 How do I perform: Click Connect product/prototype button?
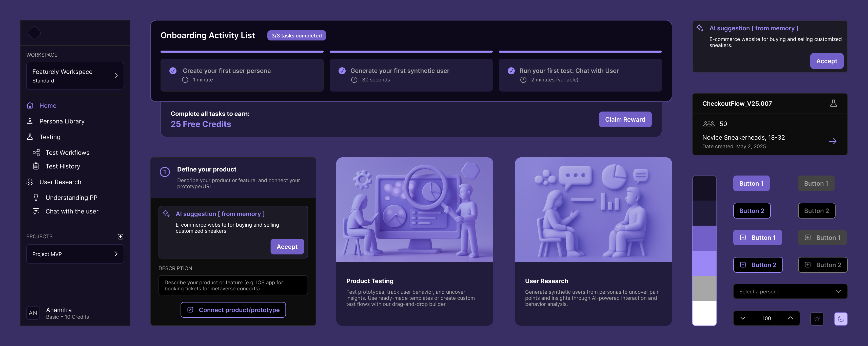point(233,310)
